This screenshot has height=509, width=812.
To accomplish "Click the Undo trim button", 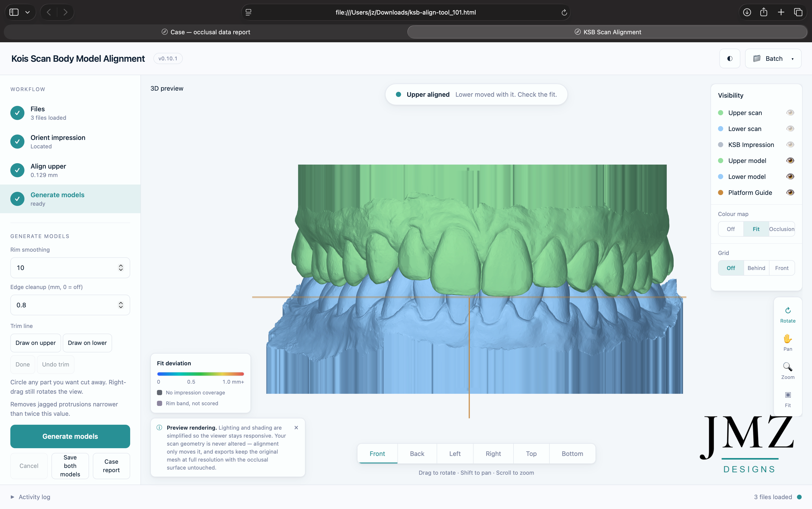I will tap(56, 364).
